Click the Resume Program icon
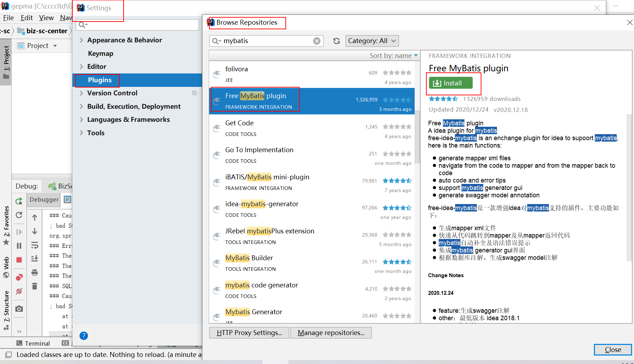The image size is (634, 364). [x=19, y=232]
